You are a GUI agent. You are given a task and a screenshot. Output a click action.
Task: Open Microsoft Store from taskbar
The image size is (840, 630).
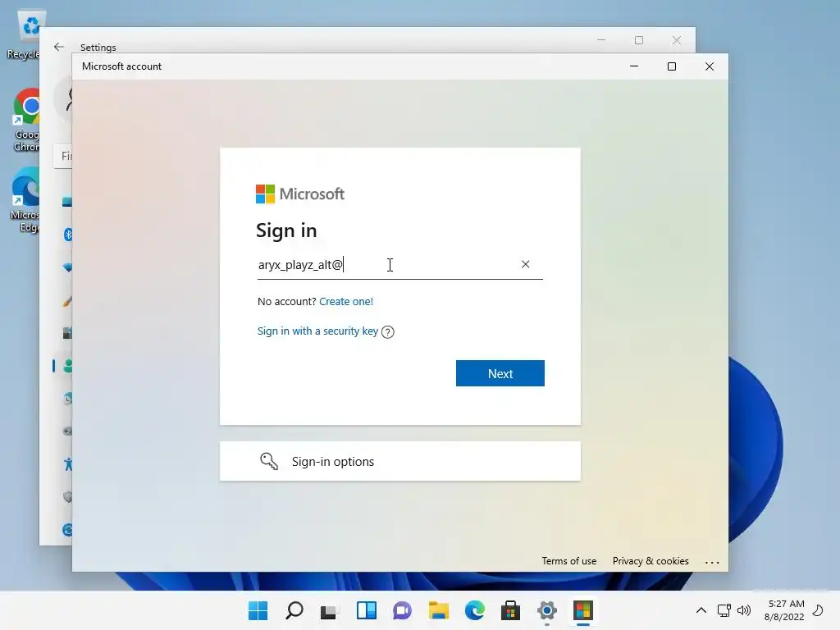tap(510, 610)
